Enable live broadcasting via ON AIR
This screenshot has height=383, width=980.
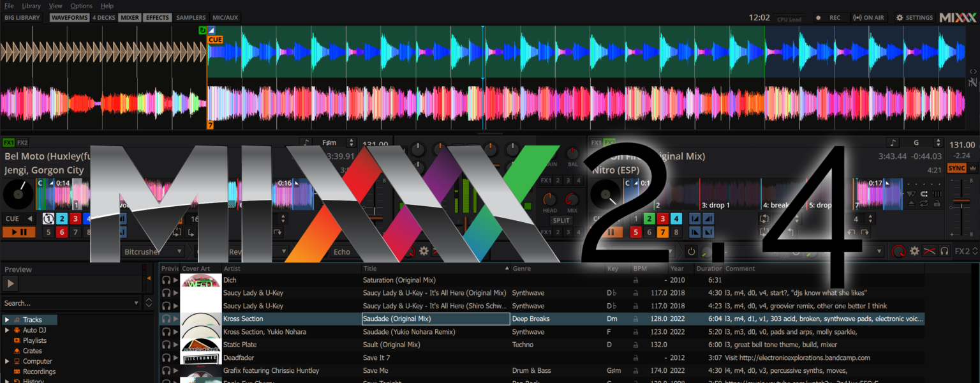point(868,17)
